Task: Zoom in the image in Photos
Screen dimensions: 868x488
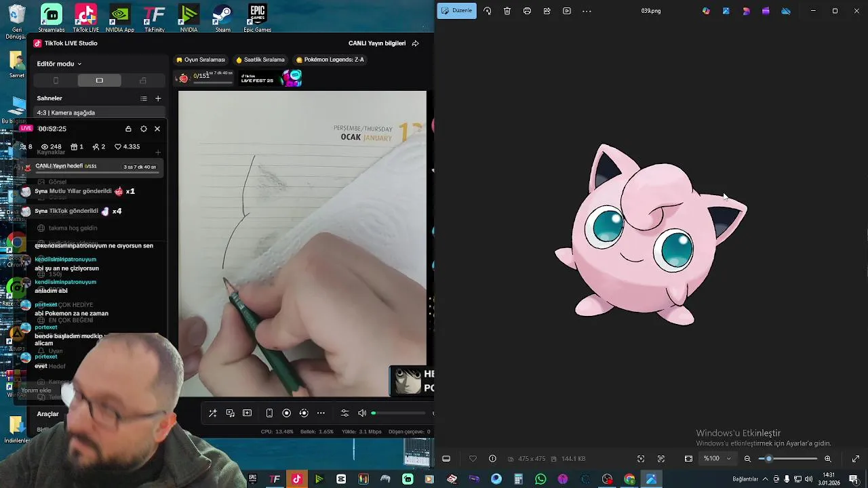Action: (x=828, y=459)
